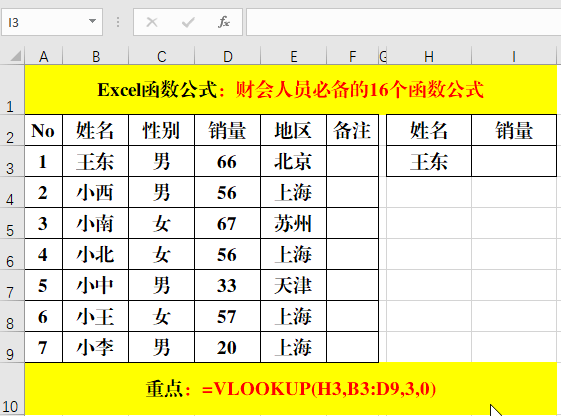The width and height of the screenshot is (561, 416).
Task: Click the sales value '33'
Action: (228, 285)
